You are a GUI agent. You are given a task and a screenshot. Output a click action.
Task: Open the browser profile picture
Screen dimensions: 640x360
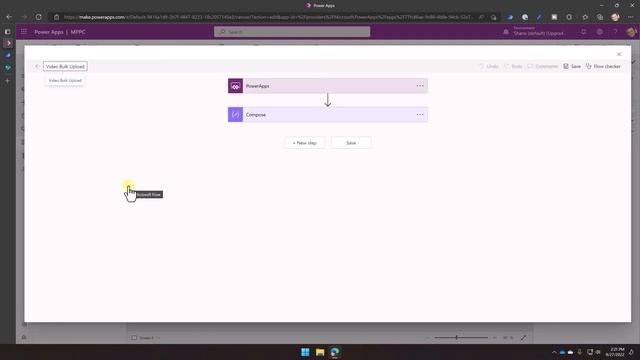616,17
